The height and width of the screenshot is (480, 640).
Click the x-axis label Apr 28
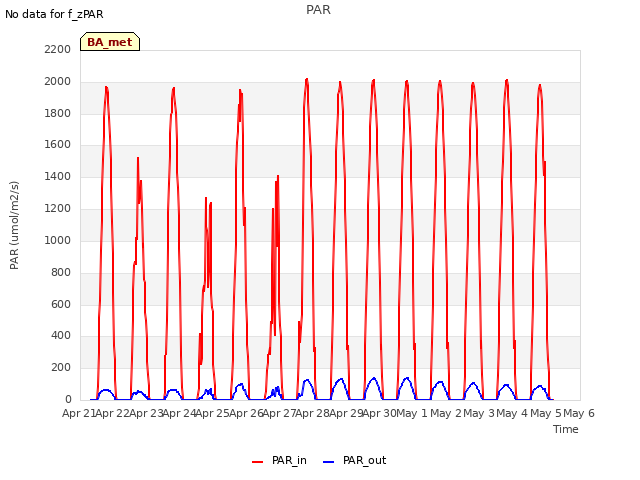click(x=313, y=413)
